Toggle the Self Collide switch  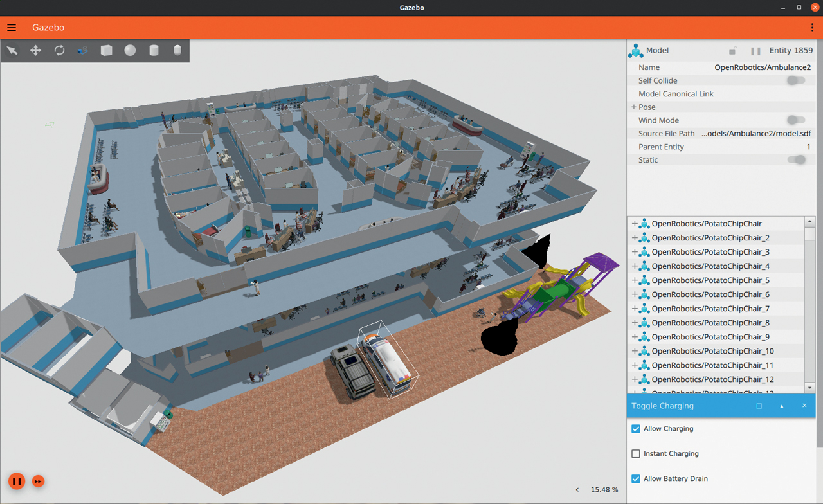tap(796, 80)
